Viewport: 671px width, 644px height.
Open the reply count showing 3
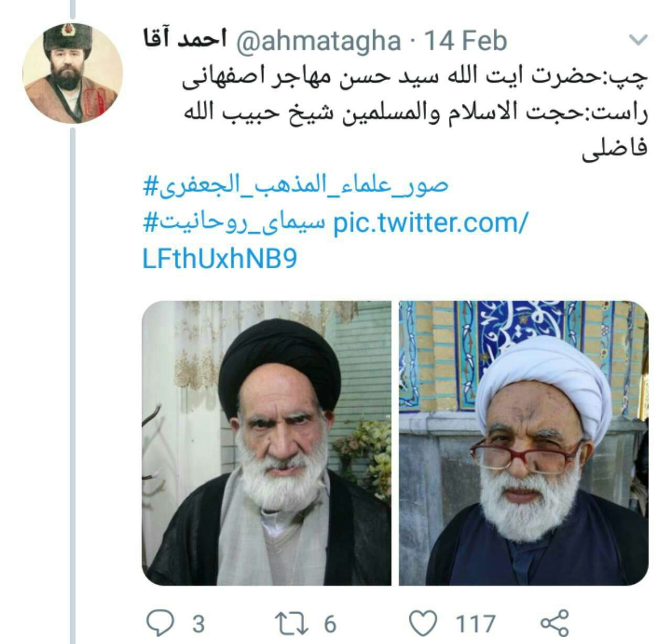click(198, 624)
